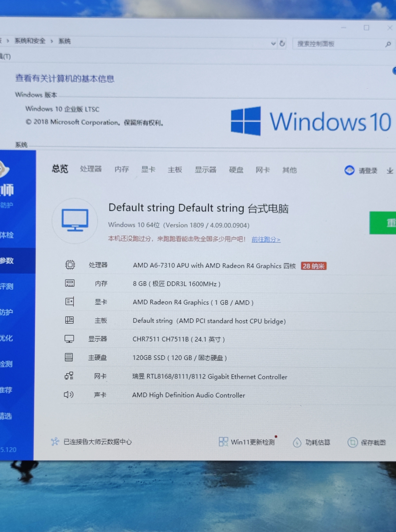Image resolution: width=396 pixels, height=532 pixels.
Task: Click the cloud data center connection icon
Action: tap(55, 442)
